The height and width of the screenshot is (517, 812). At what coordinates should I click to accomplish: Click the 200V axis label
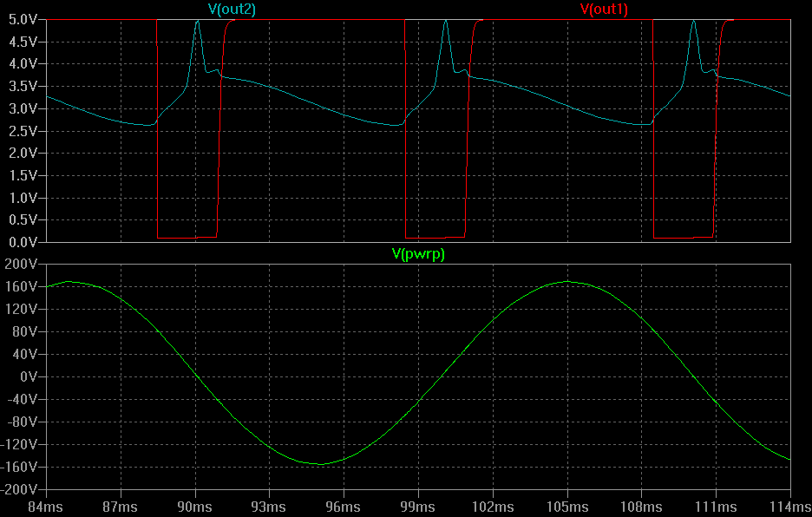pos(21,265)
